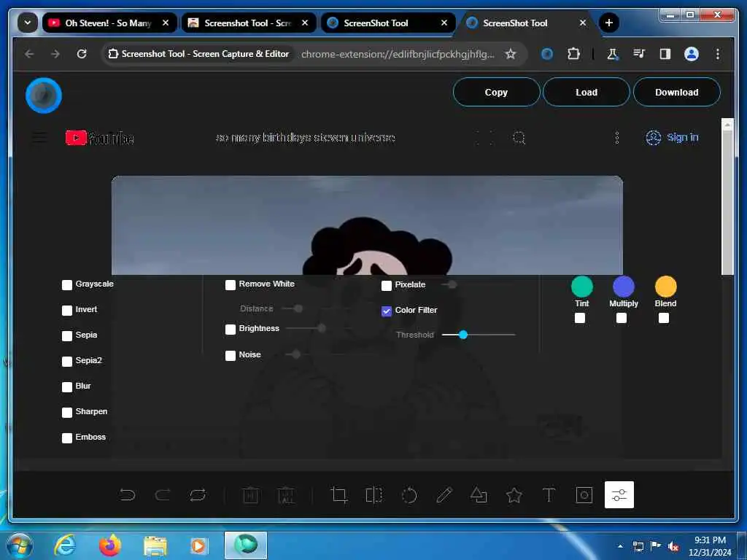747x560 pixels.
Task: Bookmark this page with the star icon
Action: pyautogui.click(x=511, y=54)
